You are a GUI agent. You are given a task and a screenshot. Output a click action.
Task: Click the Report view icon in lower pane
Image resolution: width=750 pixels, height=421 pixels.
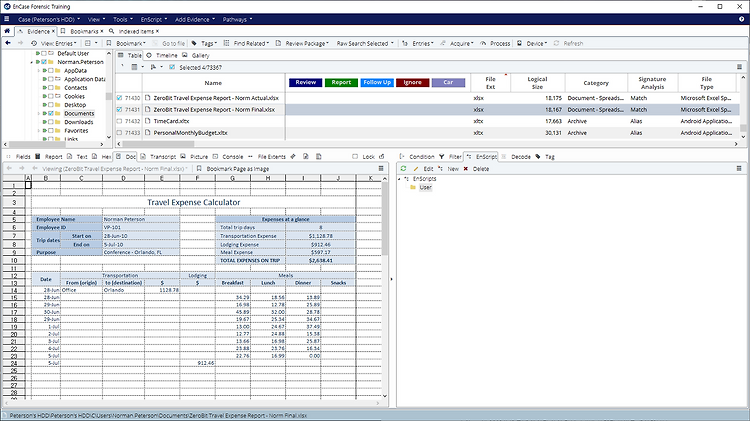click(38, 156)
